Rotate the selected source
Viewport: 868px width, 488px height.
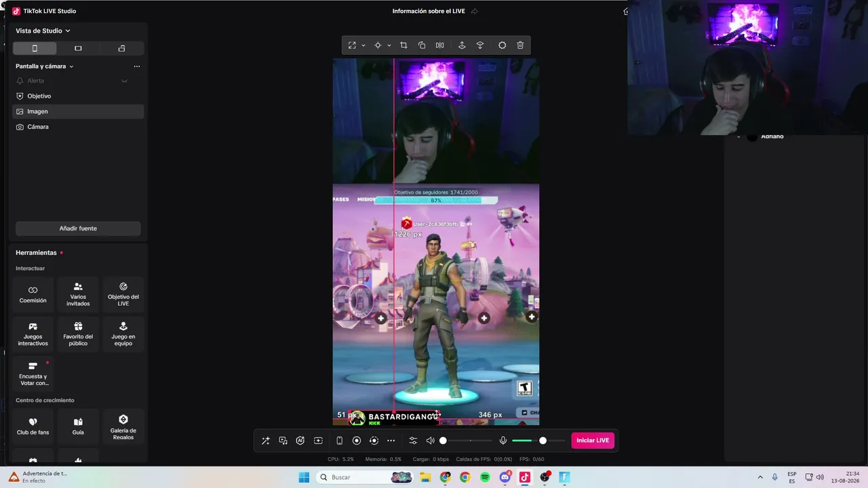[x=422, y=45]
